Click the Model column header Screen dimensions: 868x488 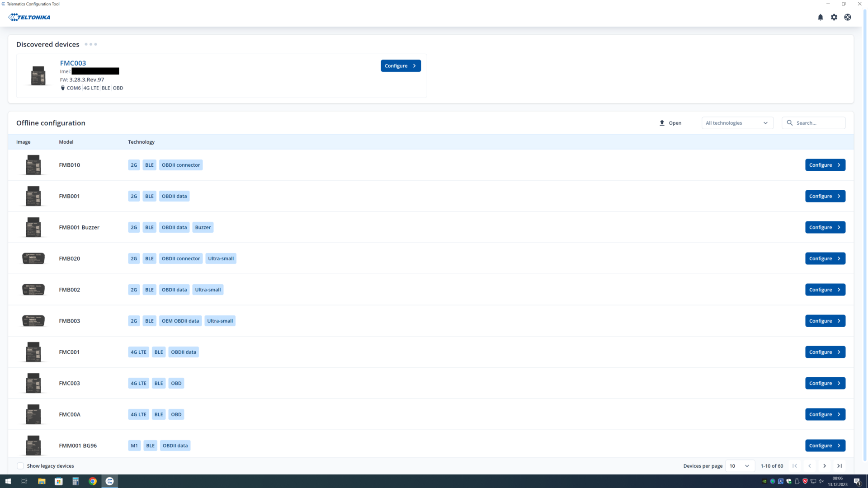point(66,142)
